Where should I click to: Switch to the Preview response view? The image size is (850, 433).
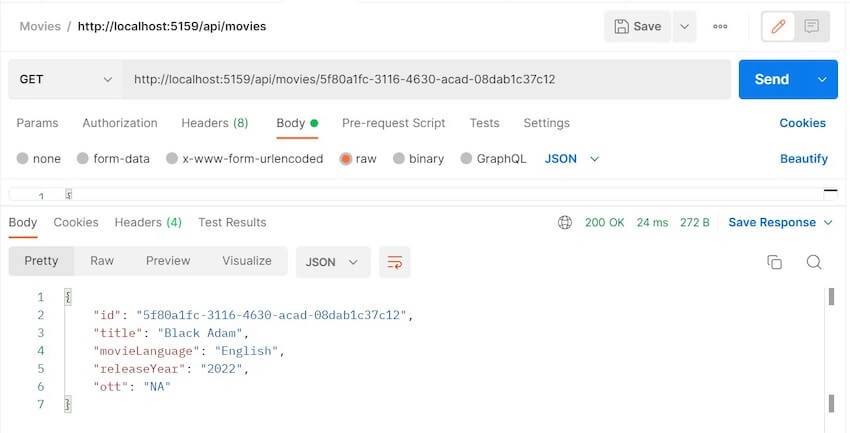tap(168, 261)
